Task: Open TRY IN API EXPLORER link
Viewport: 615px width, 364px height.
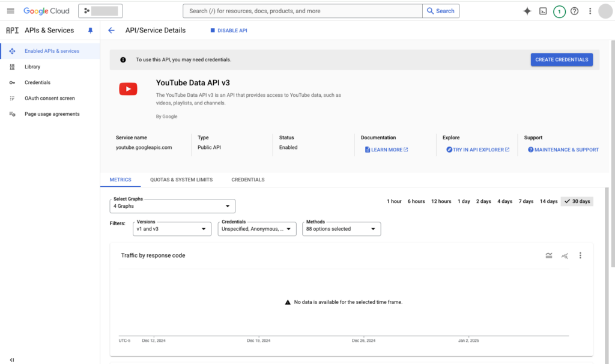Action: pyautogui.click(x=477, y=150)
